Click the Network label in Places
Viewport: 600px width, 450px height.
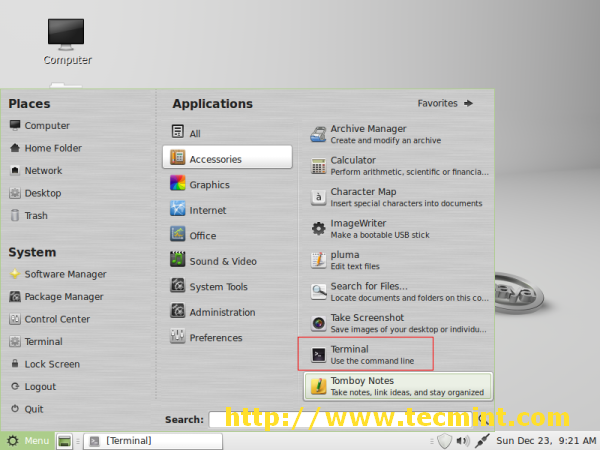(x=43, y=171)
